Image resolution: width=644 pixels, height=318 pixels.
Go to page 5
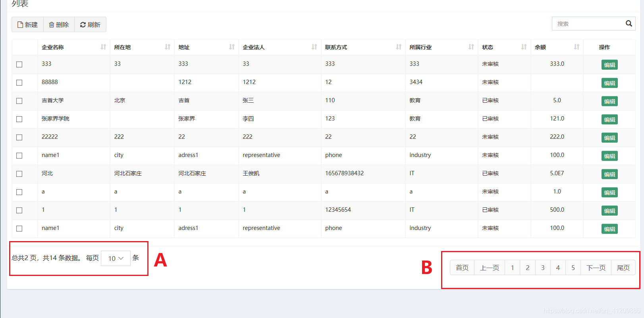573,268
